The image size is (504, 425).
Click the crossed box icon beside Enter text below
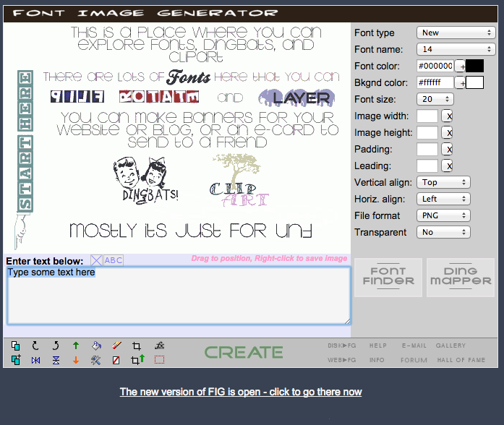pos(96,260)
